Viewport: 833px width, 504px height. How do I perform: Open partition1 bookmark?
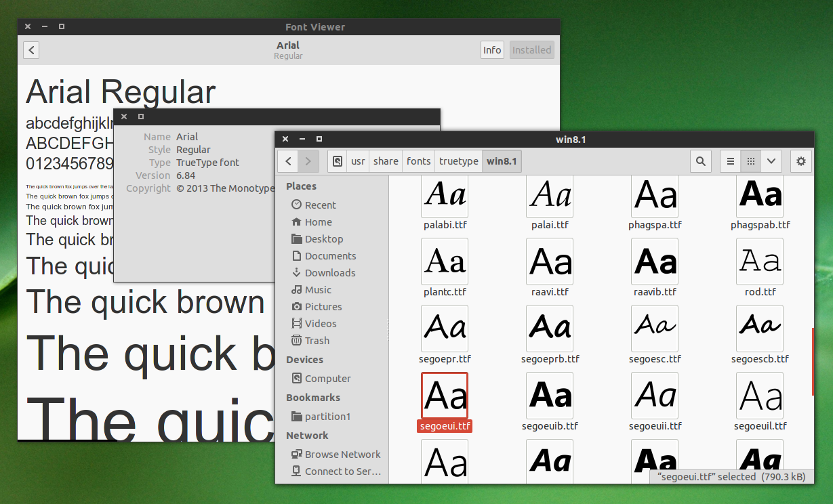321,416
